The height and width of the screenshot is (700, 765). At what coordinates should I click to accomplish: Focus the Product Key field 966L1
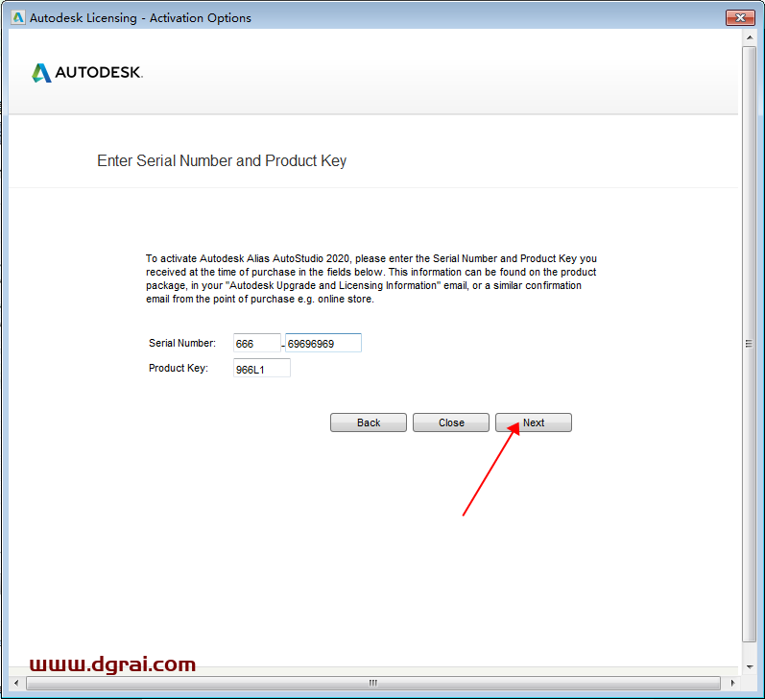point(262,368)
